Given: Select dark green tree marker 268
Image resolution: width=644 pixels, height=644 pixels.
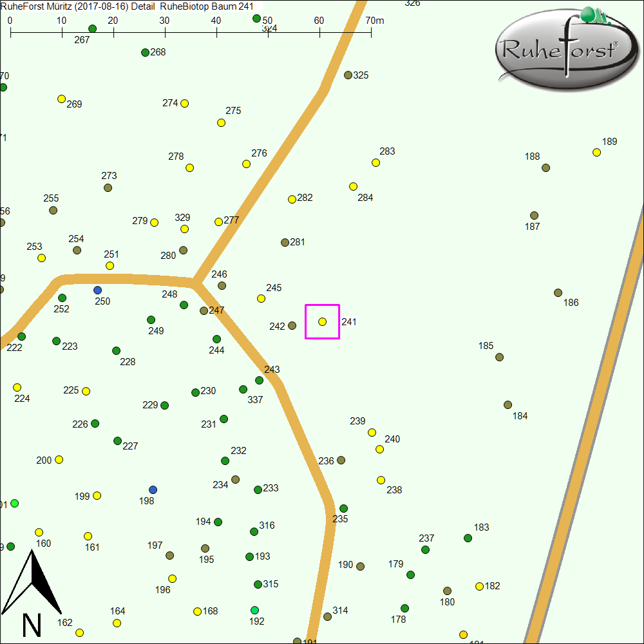Looking at the screenshot, I should (x=145, y=52).
